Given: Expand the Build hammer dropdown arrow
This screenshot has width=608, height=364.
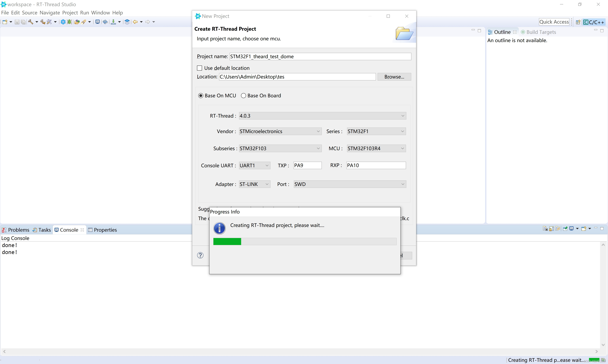Looking at the screenshot, I should pyautogui.click(x=37, y=22).
